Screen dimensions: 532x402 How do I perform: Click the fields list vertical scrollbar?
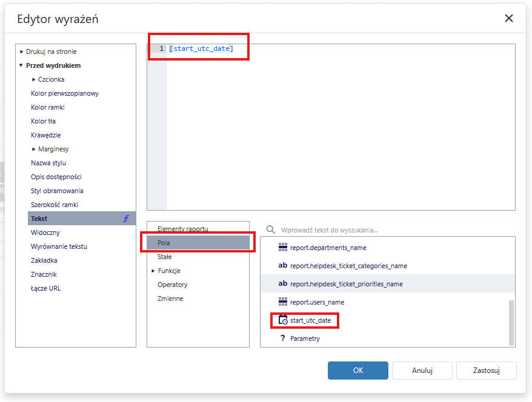[512, 321]
